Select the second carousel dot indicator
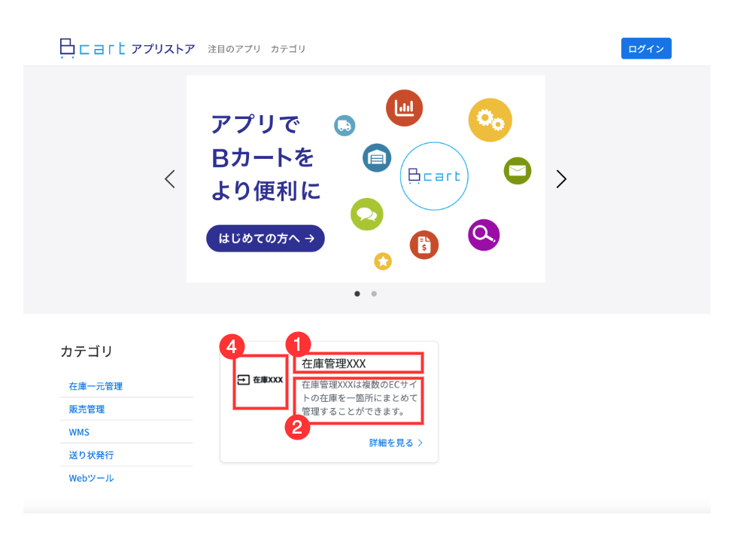The height and width of the screenshot is (545, 756). coord(374,294)
